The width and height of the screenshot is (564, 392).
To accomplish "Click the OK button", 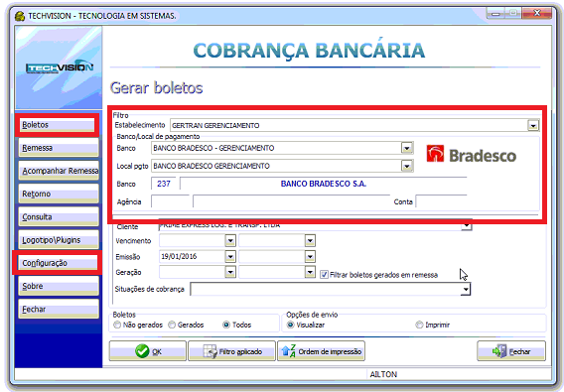I will (148, 351).
